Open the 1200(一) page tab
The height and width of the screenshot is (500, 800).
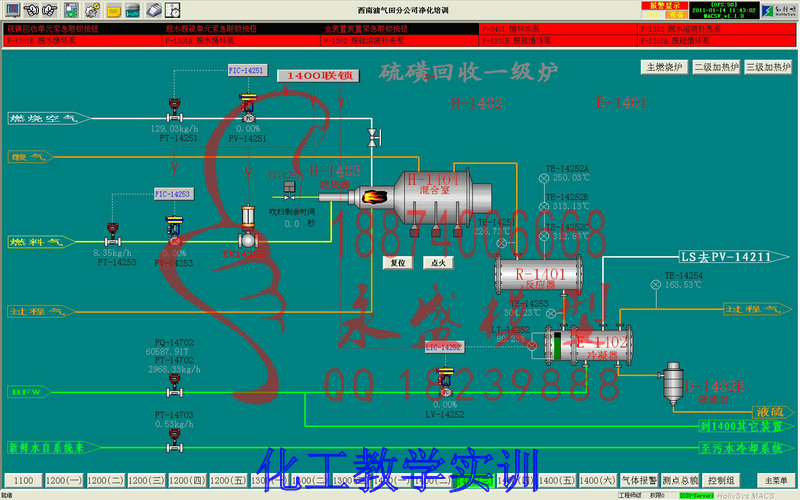coord(64,481)
